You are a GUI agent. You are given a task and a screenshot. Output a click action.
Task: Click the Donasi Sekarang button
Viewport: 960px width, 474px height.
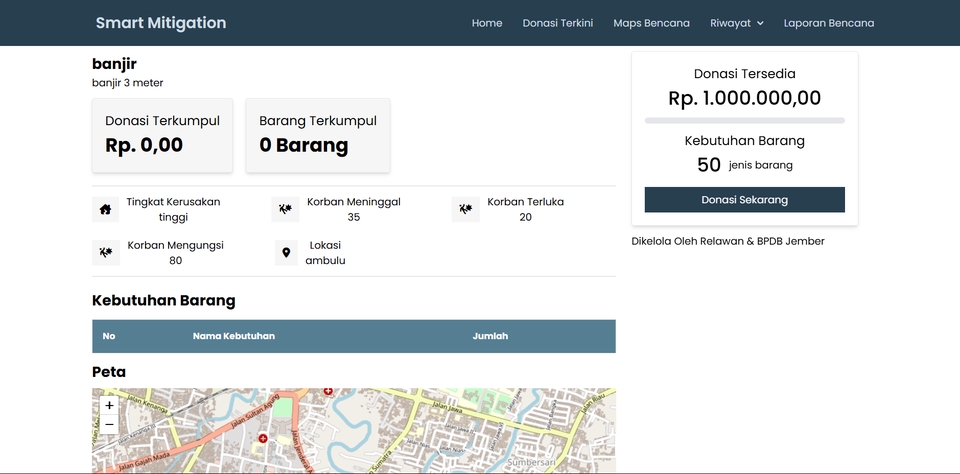tap(744, 200)
